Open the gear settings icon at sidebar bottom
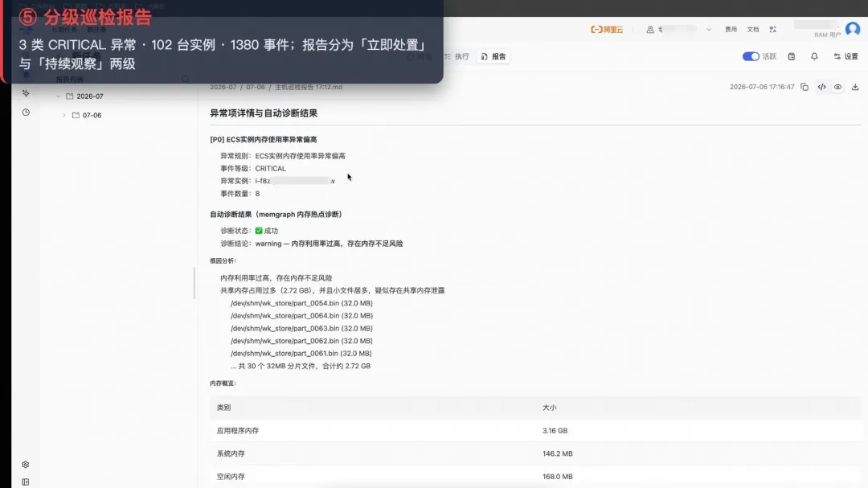Image resolution: width=868 pixels, height=488 pixels. click(26, 465)
